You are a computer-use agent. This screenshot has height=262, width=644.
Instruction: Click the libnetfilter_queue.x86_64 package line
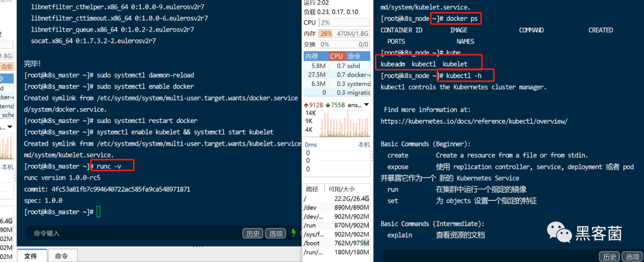[x=113, y=30]
